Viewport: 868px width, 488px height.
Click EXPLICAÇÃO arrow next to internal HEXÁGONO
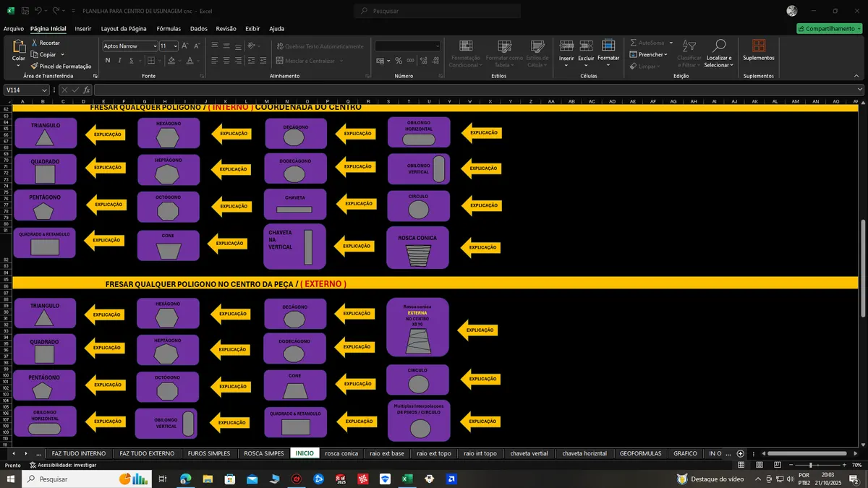click(x=231, y=133)
